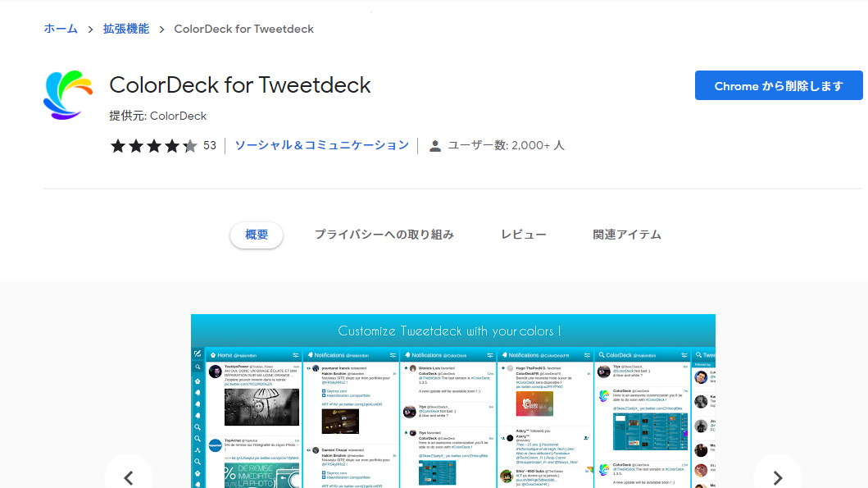Click the ユーザー数: 2,000+ 人 text
This screenshot has height=488, width=868.
[506, 145]
